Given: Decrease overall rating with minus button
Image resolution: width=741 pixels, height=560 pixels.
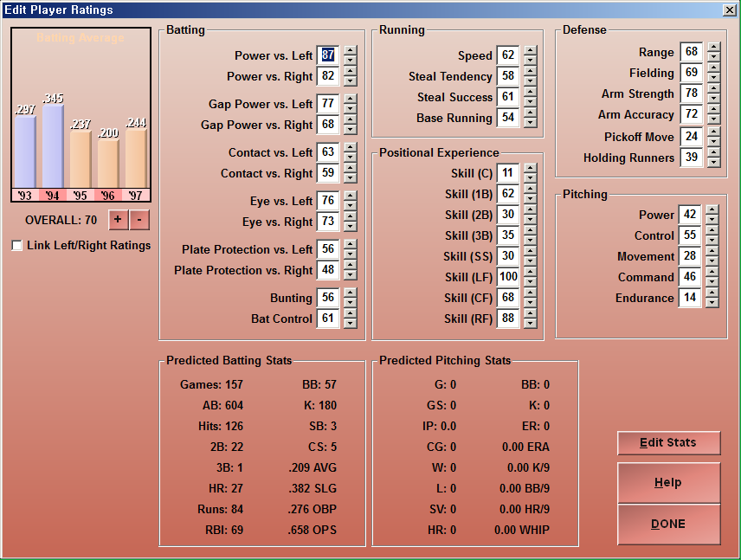Looking at the screenshot, I should tap(140, 220).
